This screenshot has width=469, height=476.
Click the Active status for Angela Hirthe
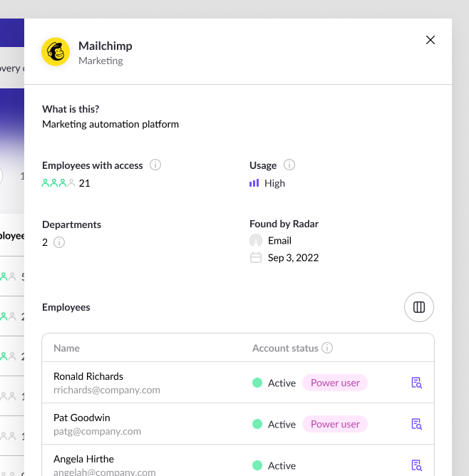tap(274, 465)
